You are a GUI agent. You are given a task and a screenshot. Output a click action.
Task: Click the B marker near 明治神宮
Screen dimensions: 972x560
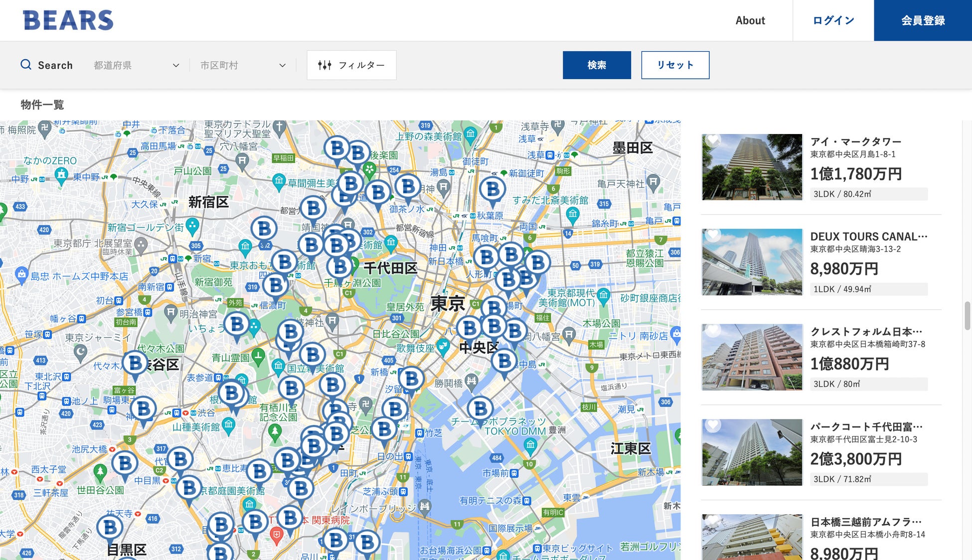pos(236,324)
